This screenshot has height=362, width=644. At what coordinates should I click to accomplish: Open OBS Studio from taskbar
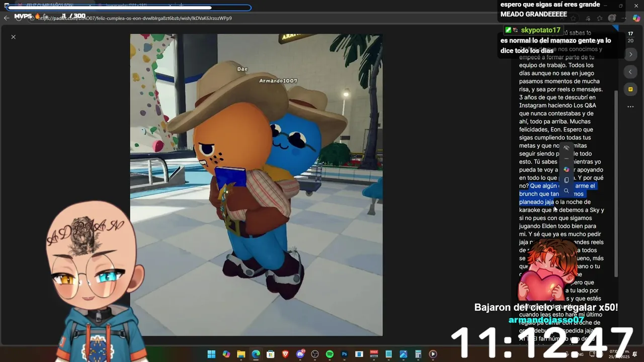coord(315,354)
